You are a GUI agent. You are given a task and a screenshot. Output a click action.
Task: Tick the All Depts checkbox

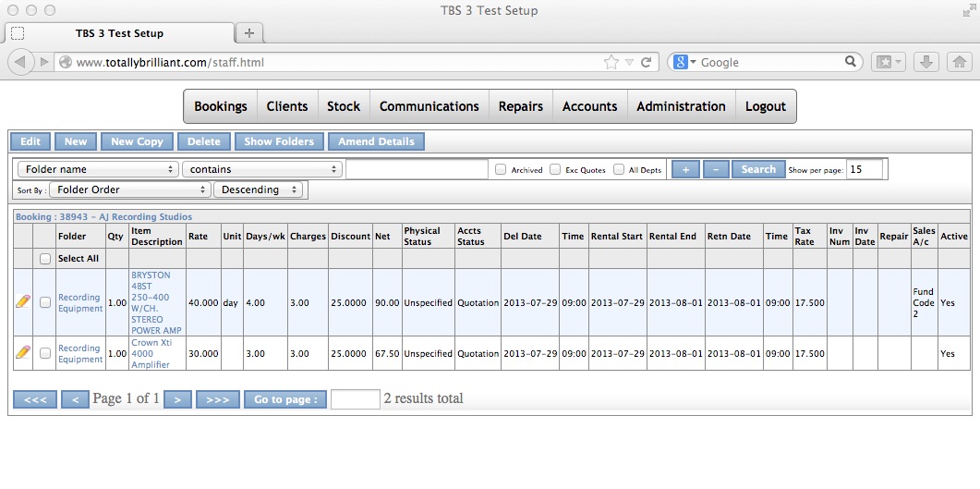pyautogui.click(x=619, y=169)
